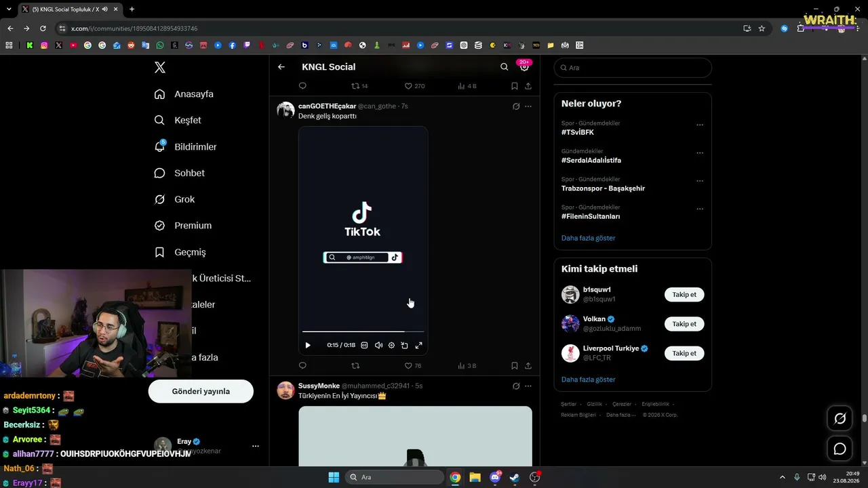Open options for #TSvIBFK trend
Viewport: 868px width, 488px height.
point(700,125)
